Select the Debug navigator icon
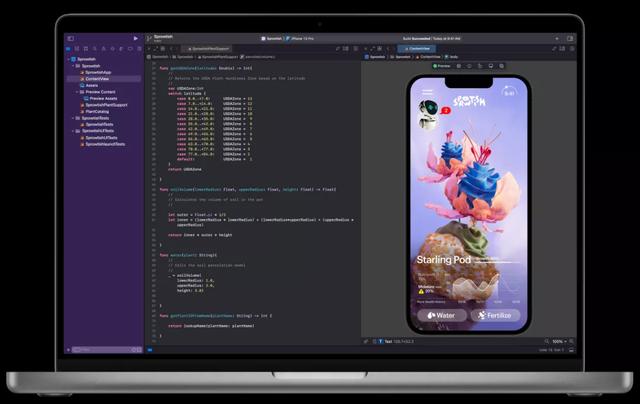This screenshot has height=404, width=640. point(122,49)
